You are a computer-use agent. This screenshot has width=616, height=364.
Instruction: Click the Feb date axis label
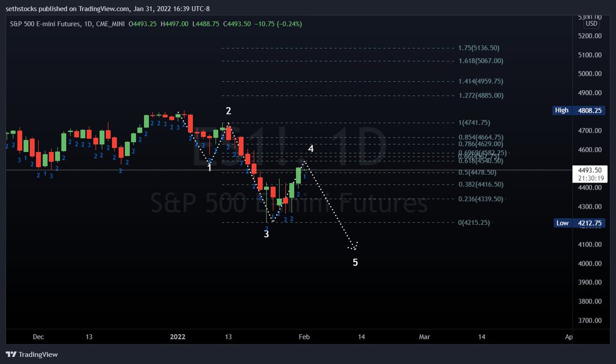coord(304,337)
